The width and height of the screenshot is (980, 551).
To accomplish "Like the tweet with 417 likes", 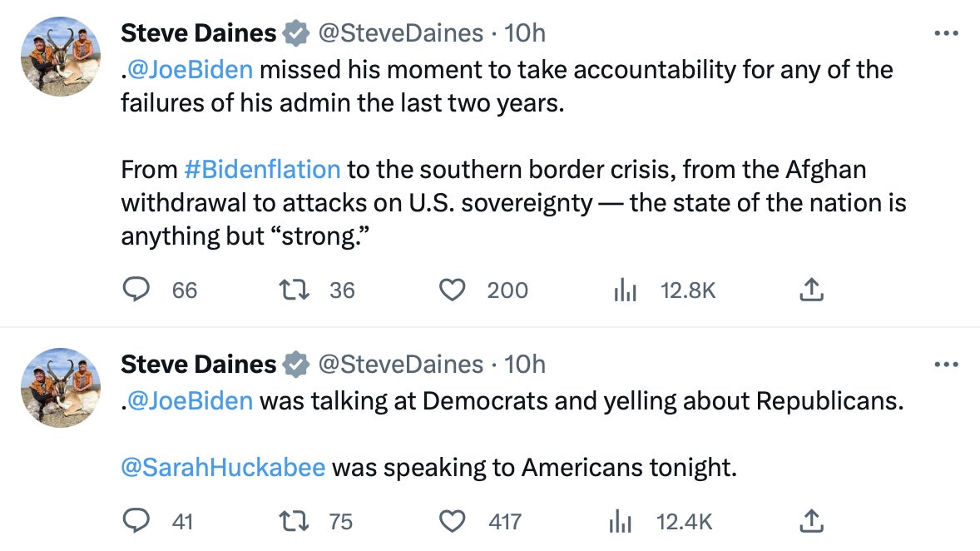I will point(451,521).
